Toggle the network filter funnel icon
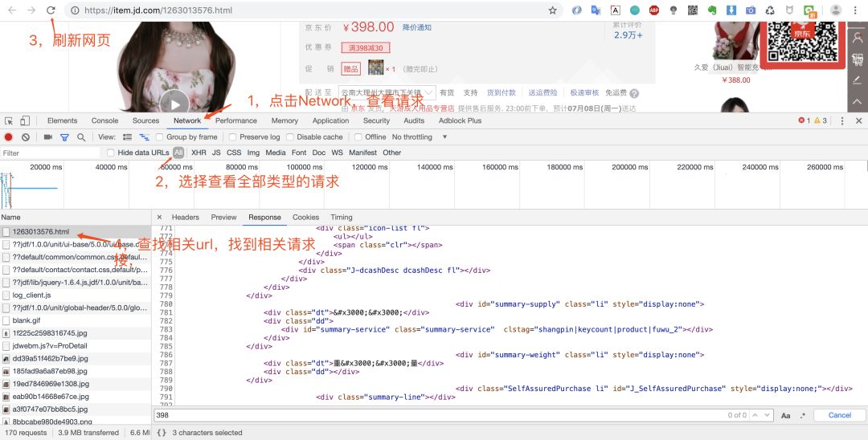868x440 pixels. [x=65, y=137]
